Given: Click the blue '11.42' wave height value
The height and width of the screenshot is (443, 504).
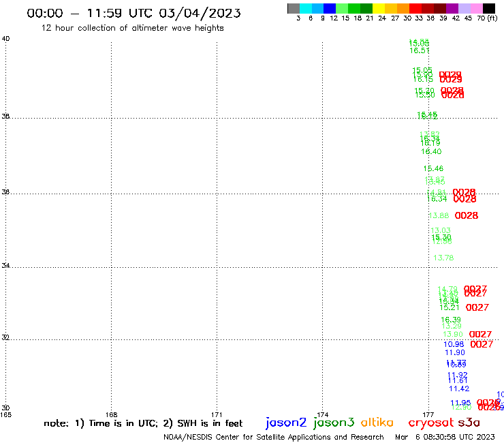Looking at the screenshot, I should 459,388.
